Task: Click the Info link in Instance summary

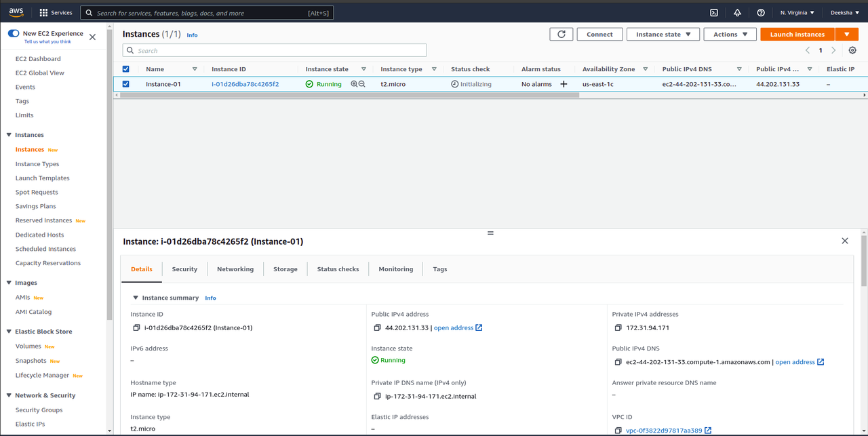Action: (x=210, y=298)
